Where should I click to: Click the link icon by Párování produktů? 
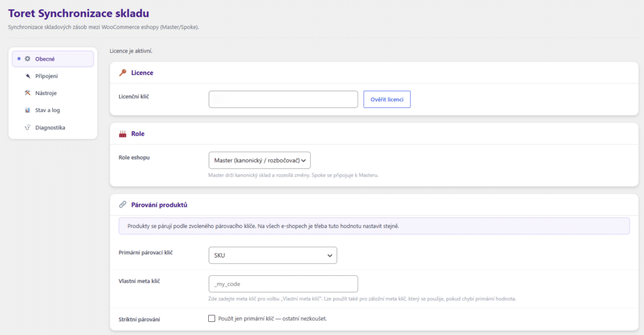point(123,204)
